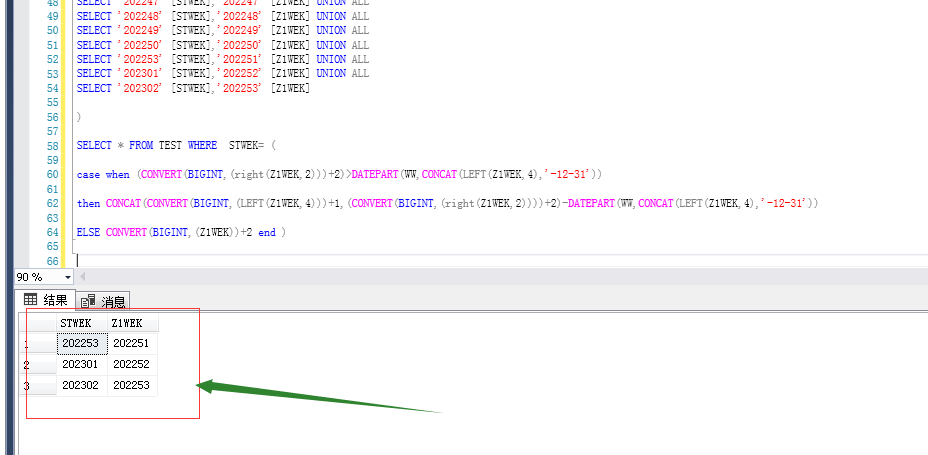Click the closing parenthesis on line 56

coord(79,117)
